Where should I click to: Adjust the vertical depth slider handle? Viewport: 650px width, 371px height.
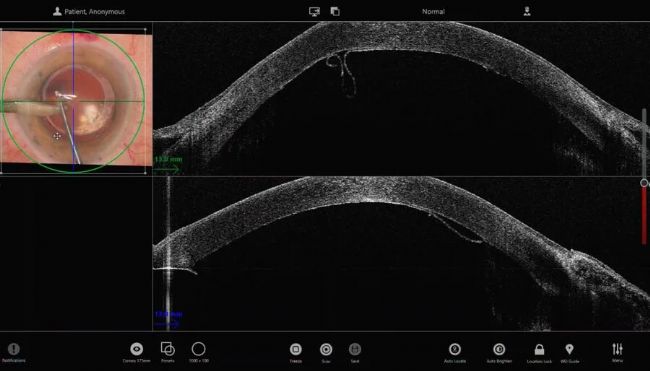coord(644,183)
